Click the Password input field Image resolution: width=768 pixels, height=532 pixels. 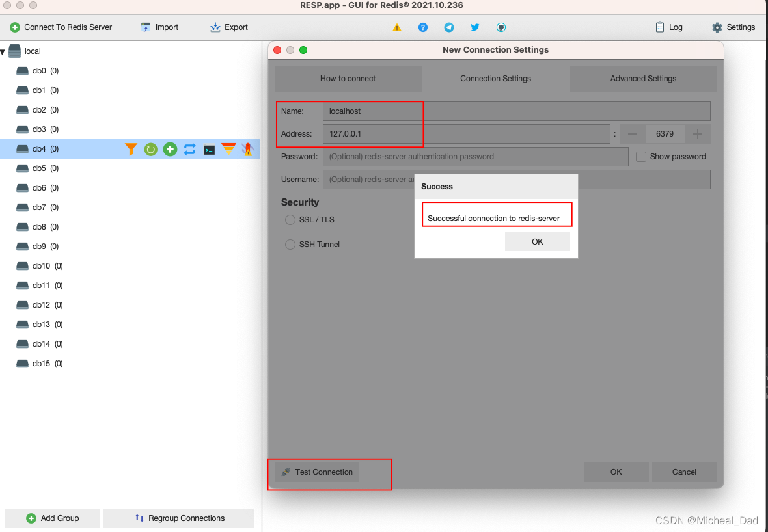pyautogui.click(x=476, y=157)
